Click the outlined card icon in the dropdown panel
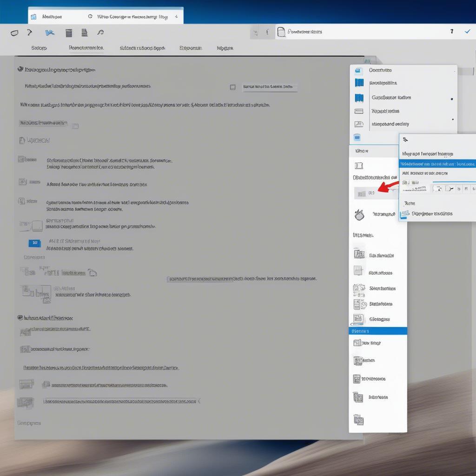This screenshot has width=476, height=476. click(359, 112)
